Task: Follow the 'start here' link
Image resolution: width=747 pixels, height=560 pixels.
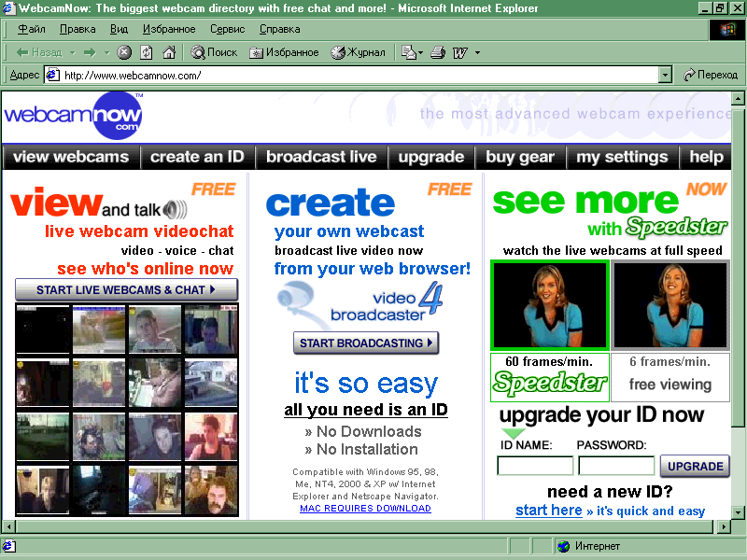Action: (x=548, y=511)
